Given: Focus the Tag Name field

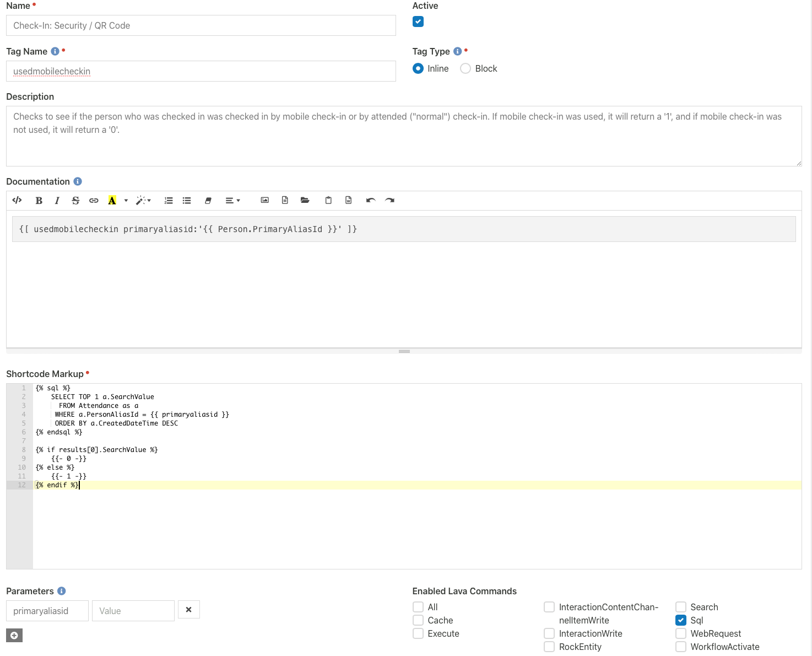Looking at the screenshot, I should click(x=201, y=71).
